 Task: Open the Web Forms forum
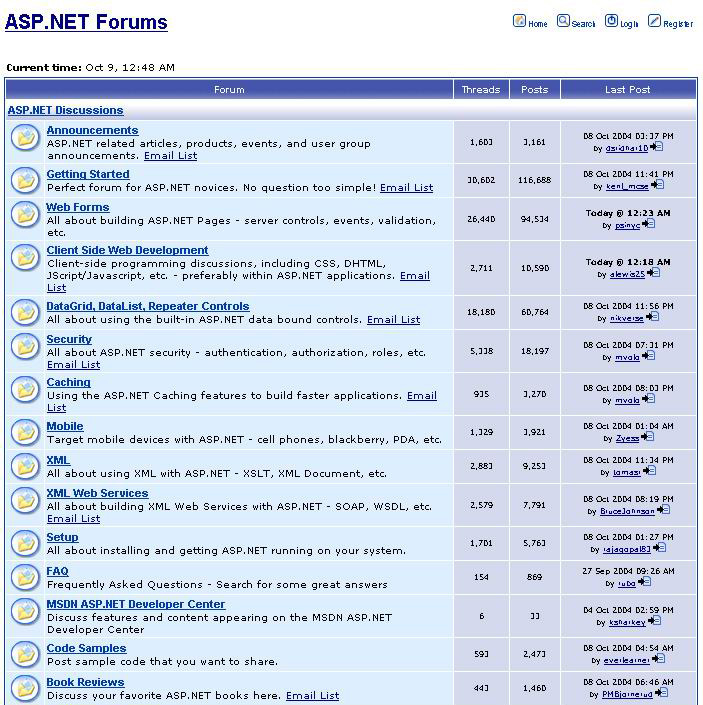coord(78,207)
